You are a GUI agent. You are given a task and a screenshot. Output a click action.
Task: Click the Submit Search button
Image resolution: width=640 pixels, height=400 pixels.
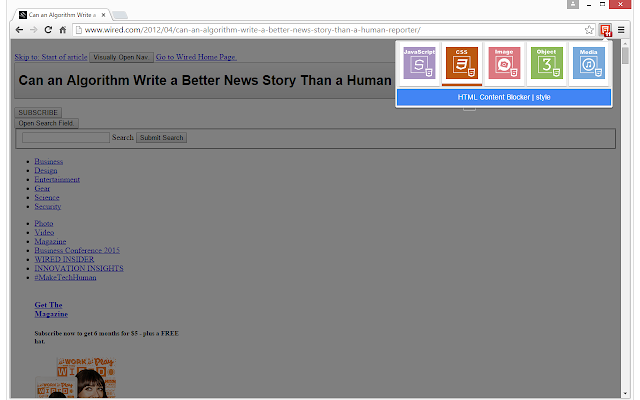point(162,138)
